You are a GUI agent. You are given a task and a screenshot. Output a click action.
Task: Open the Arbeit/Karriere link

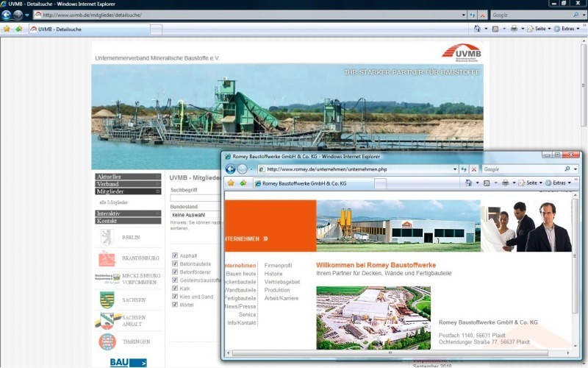tap(282, 299)
